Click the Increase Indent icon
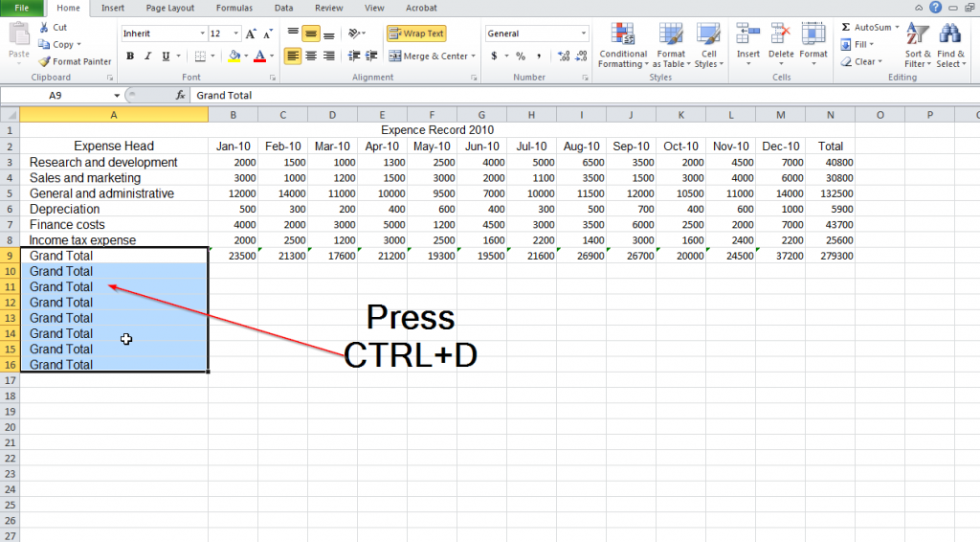This screenshot has height=542, width=980. point(371,56)
